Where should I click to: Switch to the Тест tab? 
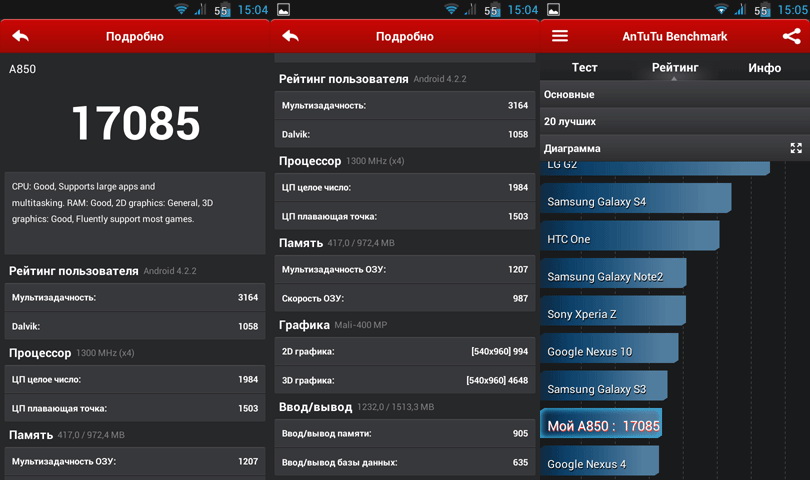pyautogui.click(x=584, y=68)
